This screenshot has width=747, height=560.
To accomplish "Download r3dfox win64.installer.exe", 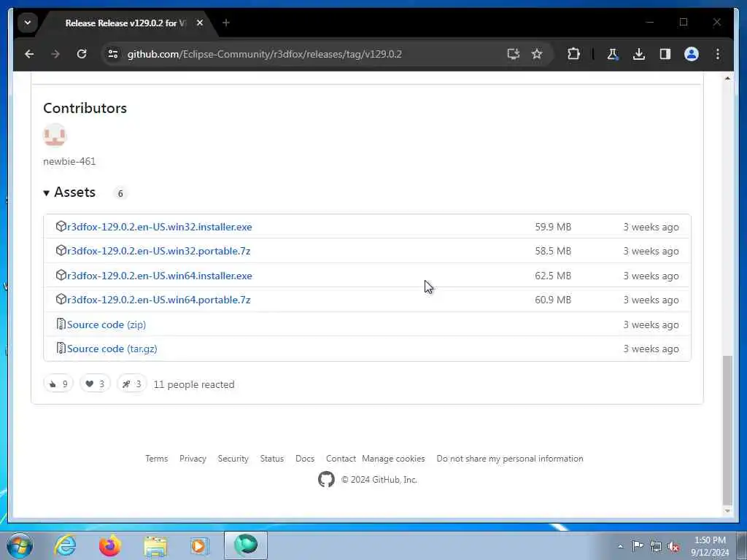I will click(160, 276).
